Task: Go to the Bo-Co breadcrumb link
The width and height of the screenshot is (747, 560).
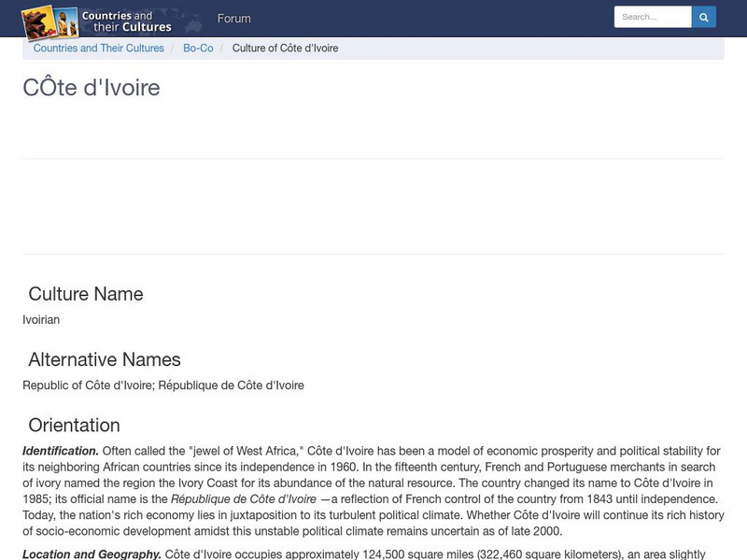Action: click(198, 49)
